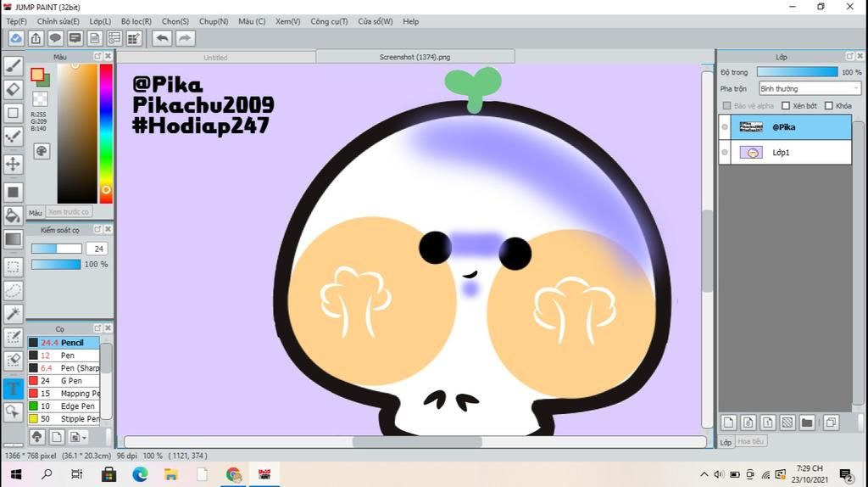Choose the G Pen brush
The image size is (868, 487).
[x=64, y=381]
